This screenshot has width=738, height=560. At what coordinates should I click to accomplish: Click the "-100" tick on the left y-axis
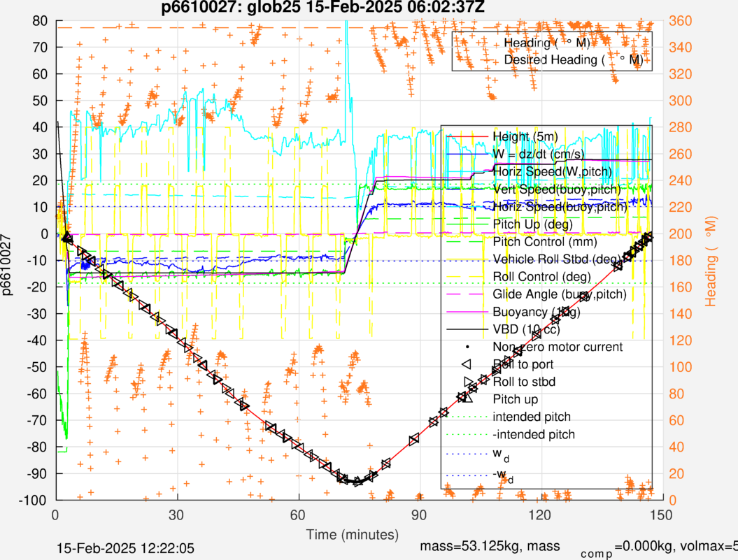tap(33, 500)
